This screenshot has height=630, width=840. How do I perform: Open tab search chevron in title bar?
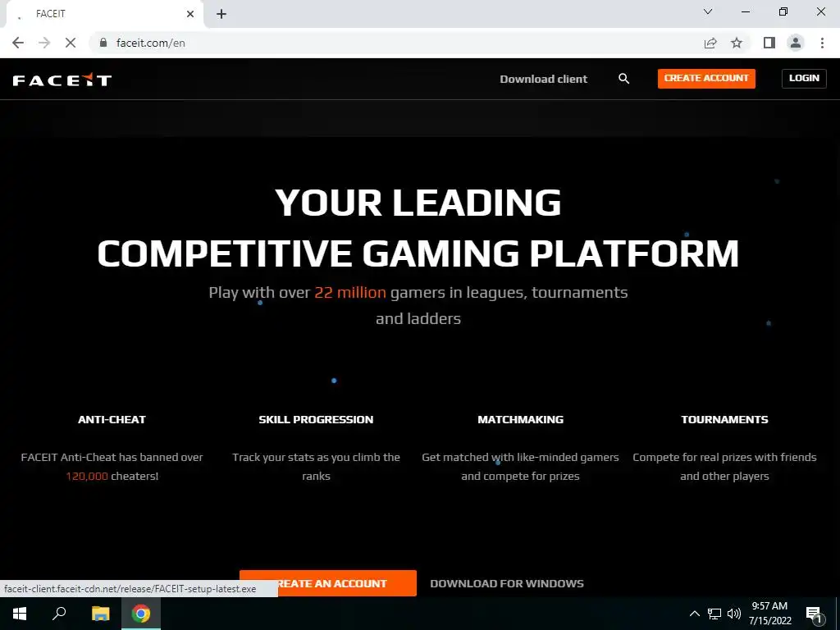pyautogui.click(x=708, y=11)
